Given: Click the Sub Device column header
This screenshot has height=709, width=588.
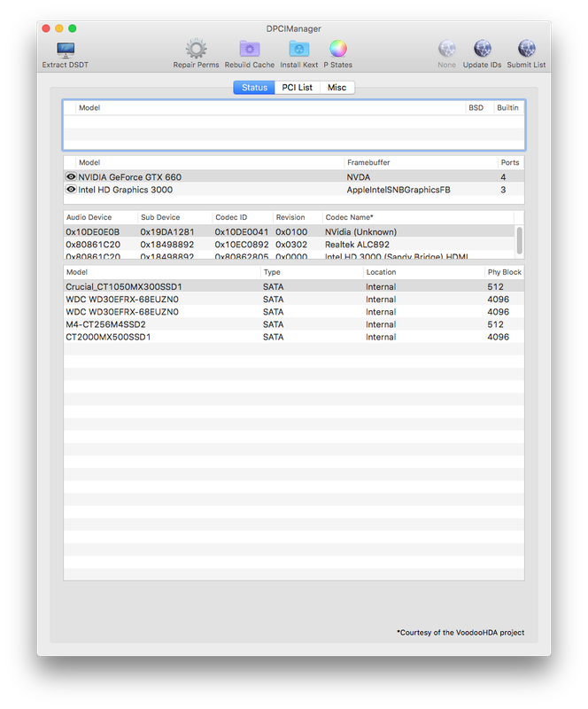Looking at the screenshot, I should (x=175, y=217).
